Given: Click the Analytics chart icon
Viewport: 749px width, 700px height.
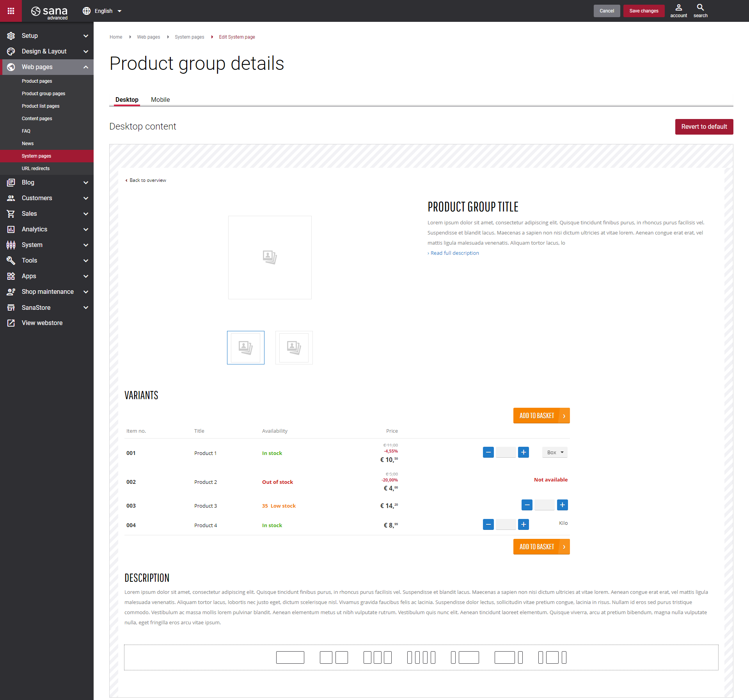Looking at the screenshot, I should [11, 229].
